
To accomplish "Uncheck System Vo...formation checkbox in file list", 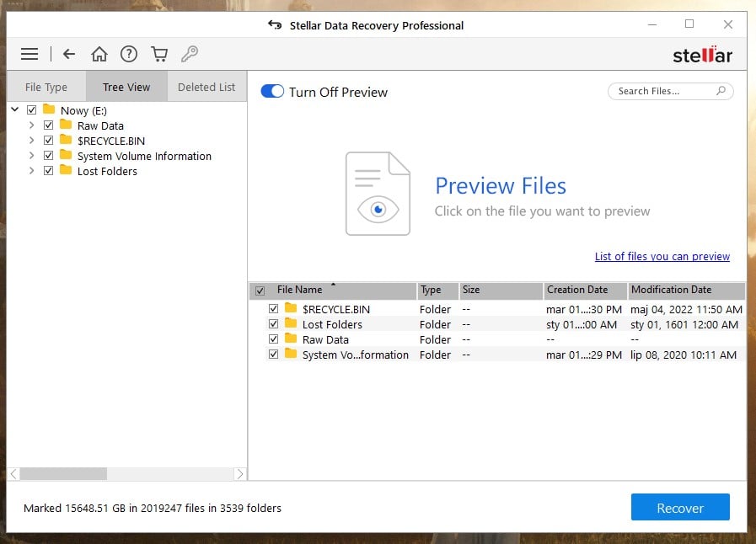I will click(273, 355).
